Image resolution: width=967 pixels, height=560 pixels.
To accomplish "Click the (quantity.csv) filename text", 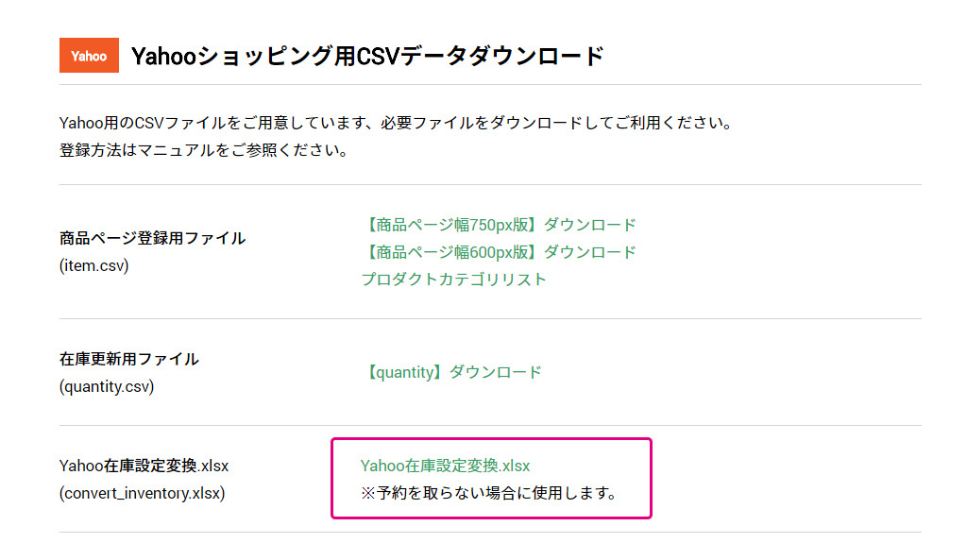I will 107,386.
